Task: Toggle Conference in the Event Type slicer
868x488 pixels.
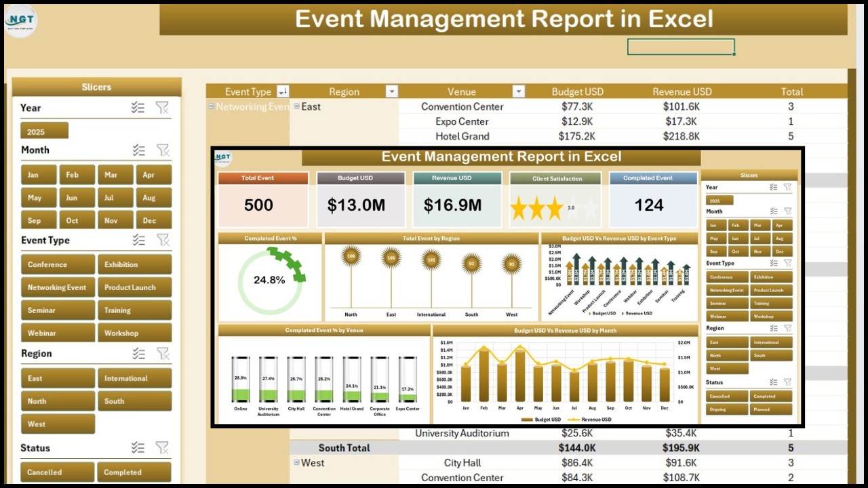Action: (58, 264)
